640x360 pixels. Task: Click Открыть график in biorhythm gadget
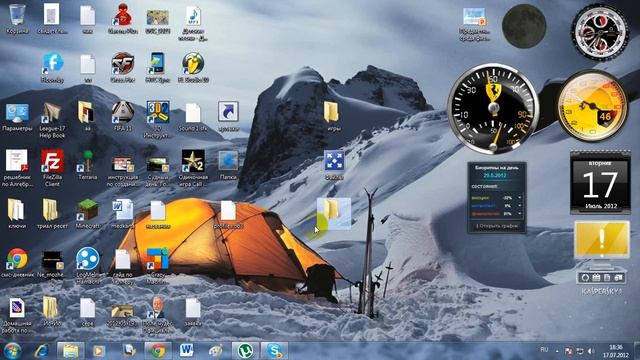(x=497, y=226)
